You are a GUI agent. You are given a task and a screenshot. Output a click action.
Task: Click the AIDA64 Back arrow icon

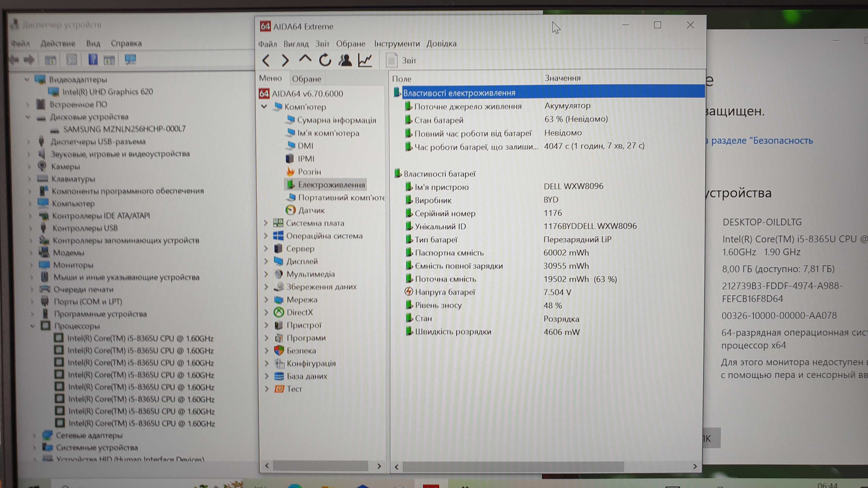point(266,61)
